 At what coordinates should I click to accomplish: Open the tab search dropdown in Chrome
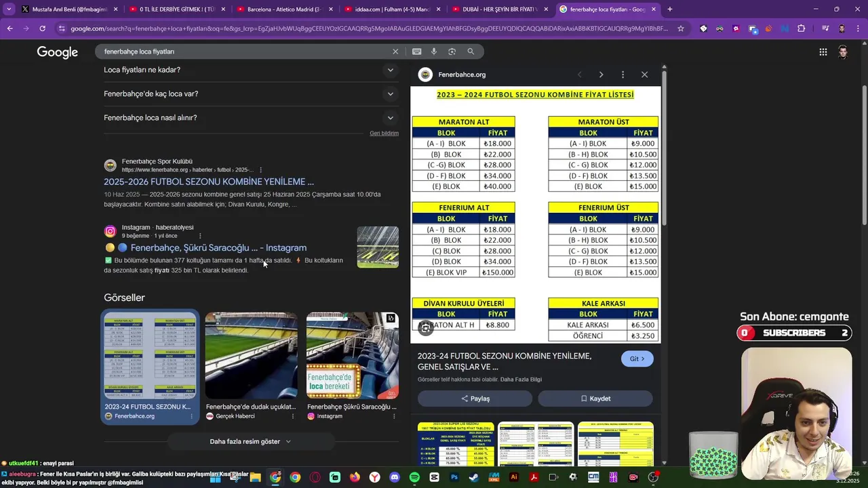9,9
